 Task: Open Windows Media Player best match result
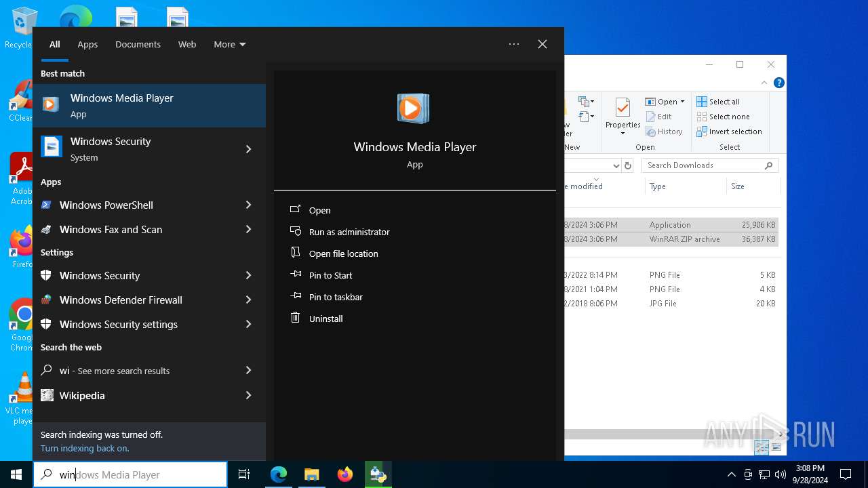click(149, 106)
